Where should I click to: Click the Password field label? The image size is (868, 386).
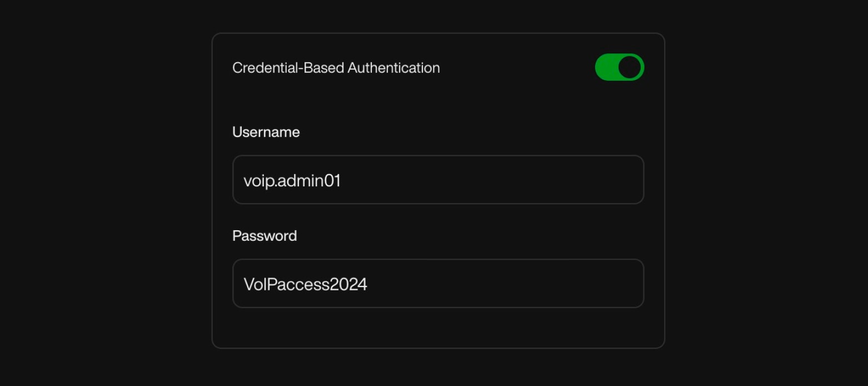[265, 236]
